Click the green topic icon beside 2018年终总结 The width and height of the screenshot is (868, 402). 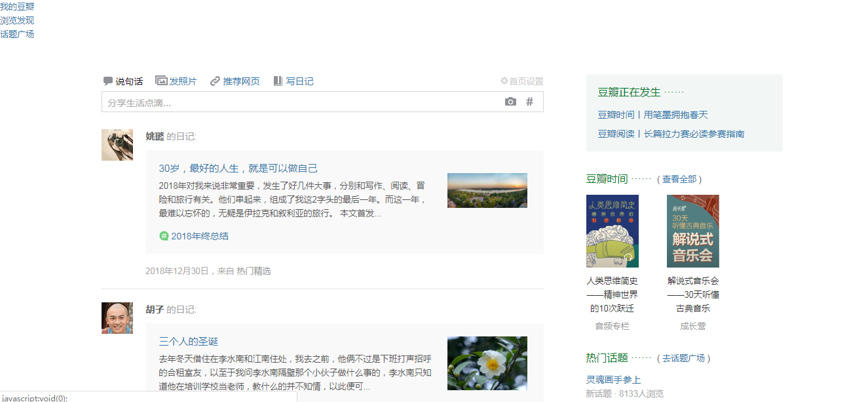click(x=164, y=235)
